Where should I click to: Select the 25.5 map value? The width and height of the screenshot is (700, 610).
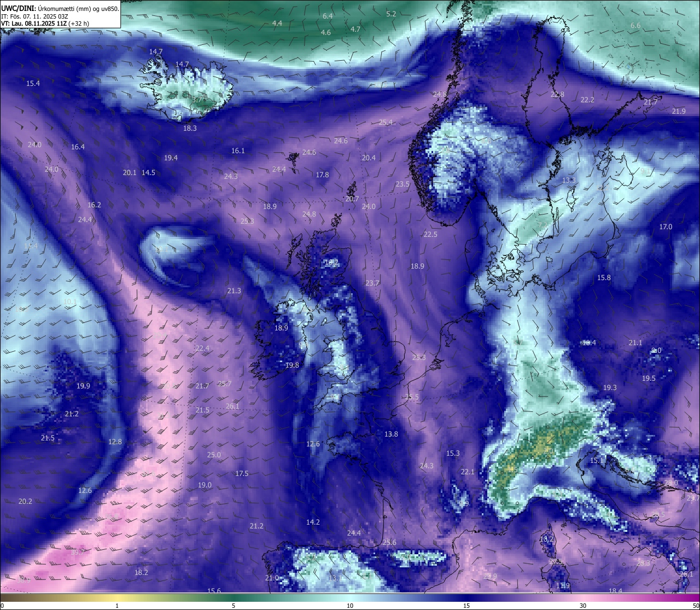412,397
